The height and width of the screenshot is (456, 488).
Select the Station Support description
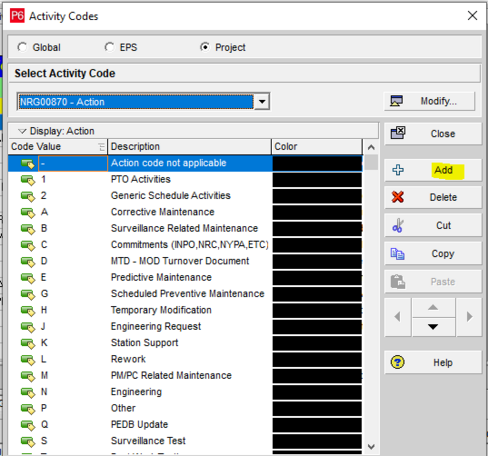[x=144, y=343]
